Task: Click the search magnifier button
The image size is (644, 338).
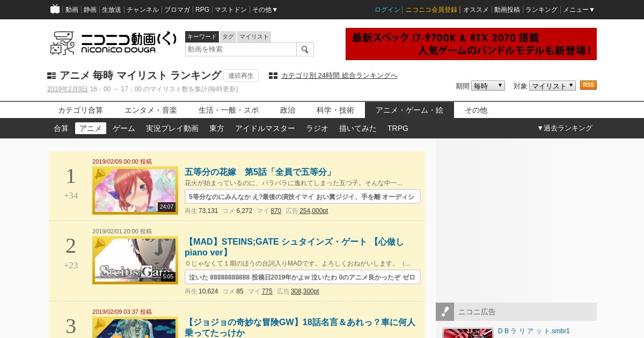Action: (x=305, y=49)
